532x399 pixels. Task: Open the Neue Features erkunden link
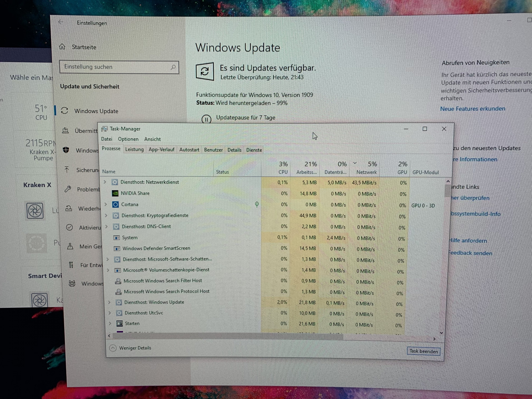click(472, 109)
